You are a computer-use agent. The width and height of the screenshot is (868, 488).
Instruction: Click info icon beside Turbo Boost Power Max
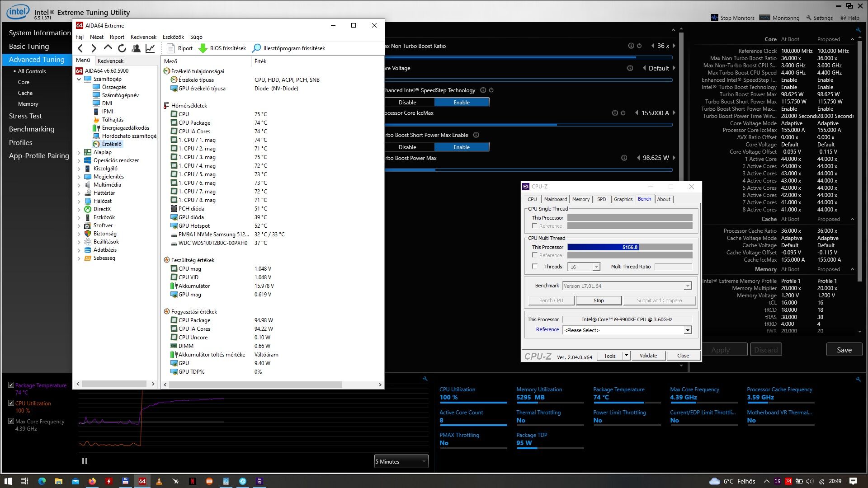tap(624, 158)
